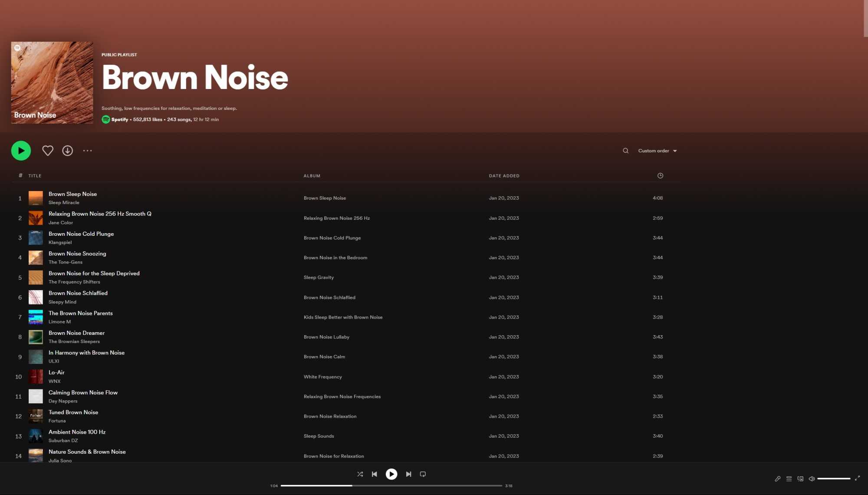This screenshot has width=868, height=495.
Task: Select track Brown Noise for the Sleep Deprived
Action: click(94, 274)
